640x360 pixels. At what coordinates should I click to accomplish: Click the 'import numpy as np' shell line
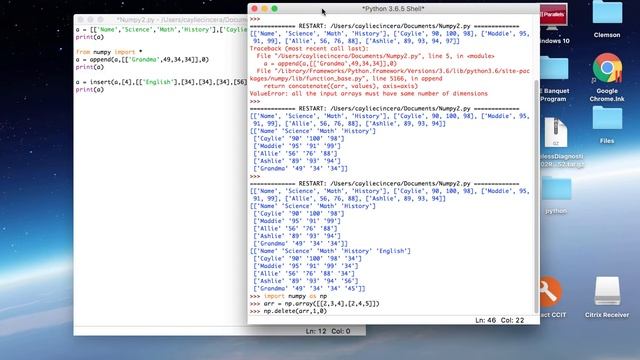click(x=295, y=296)
